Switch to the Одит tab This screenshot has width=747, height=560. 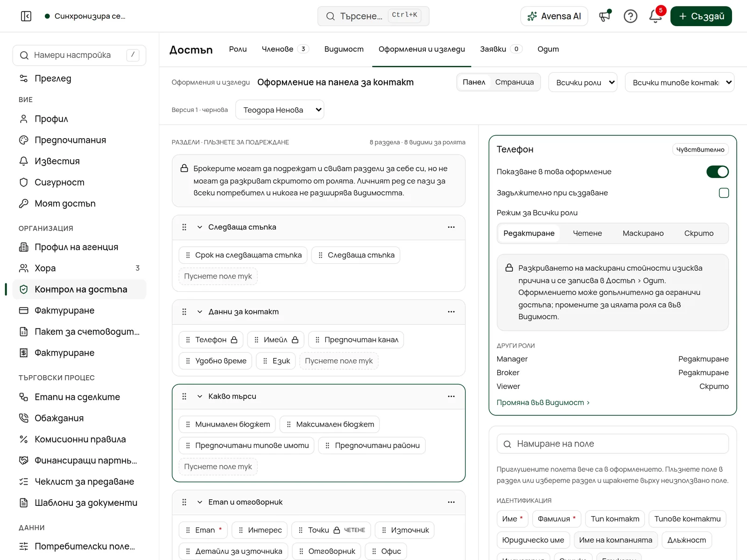(548, 49)
